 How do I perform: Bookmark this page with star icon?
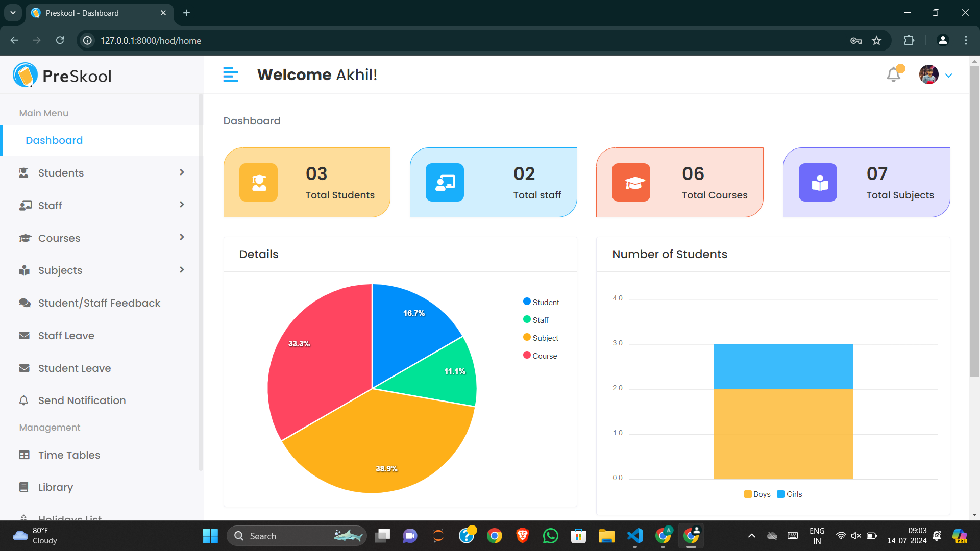[x=876, y=41]
